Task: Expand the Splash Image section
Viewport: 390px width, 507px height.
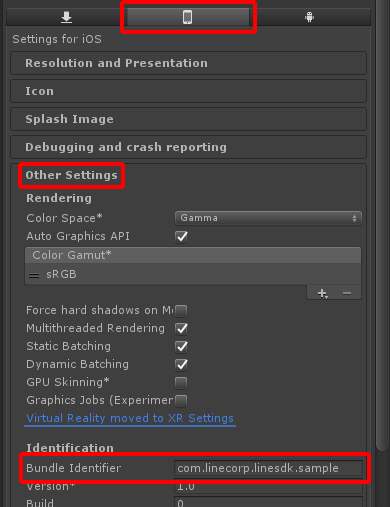Action: click(189, 119)
